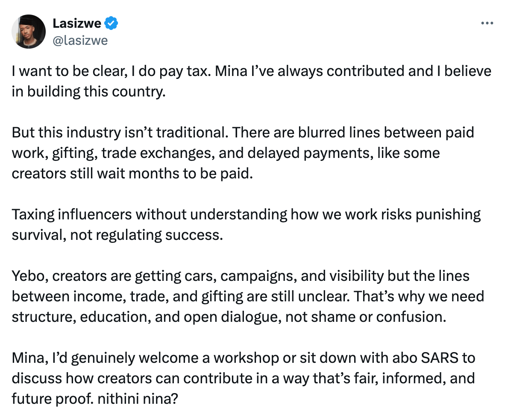This screenshot has width=505, height=420.
Task: Click the Lasizwe display name
Action: click(76, 23)
